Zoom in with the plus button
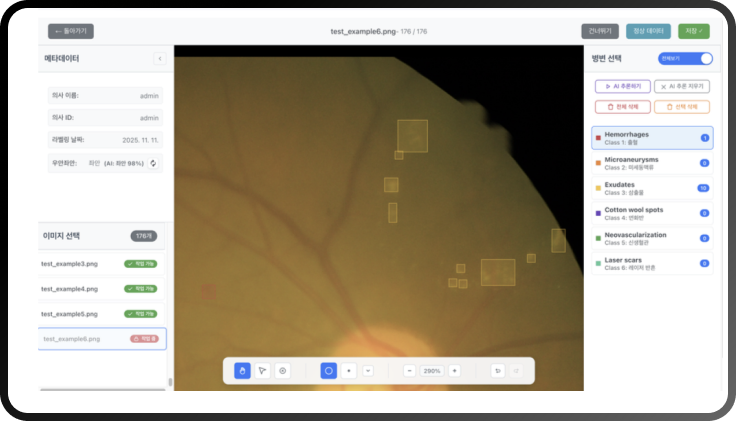 point(454,371)
